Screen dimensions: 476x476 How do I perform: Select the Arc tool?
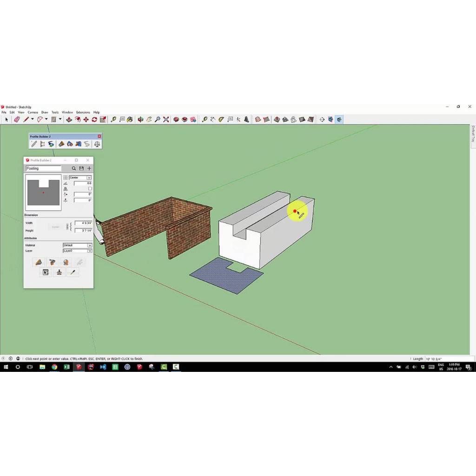(x=40, y=119)
